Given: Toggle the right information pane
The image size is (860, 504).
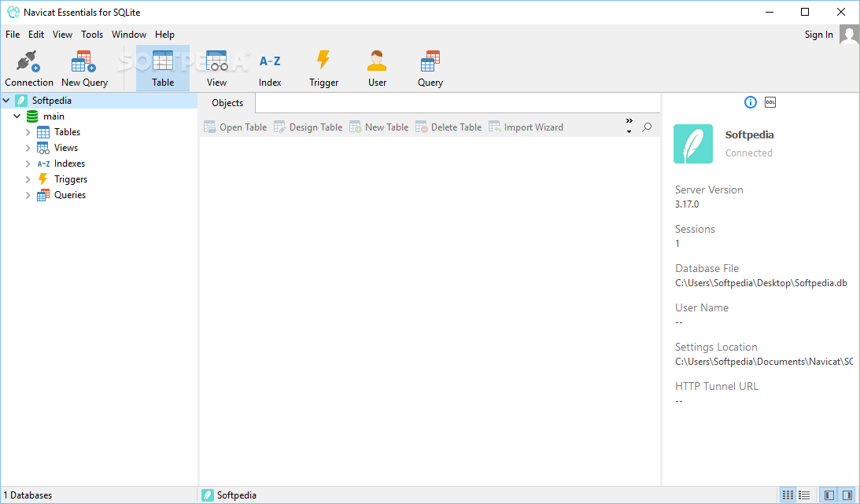Looking at the screenshot, I should (x=847, y=495).
